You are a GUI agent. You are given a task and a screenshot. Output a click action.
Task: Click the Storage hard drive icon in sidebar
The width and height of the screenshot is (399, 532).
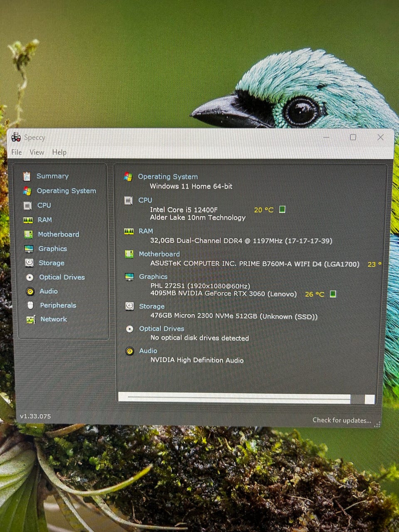[29, 263]
